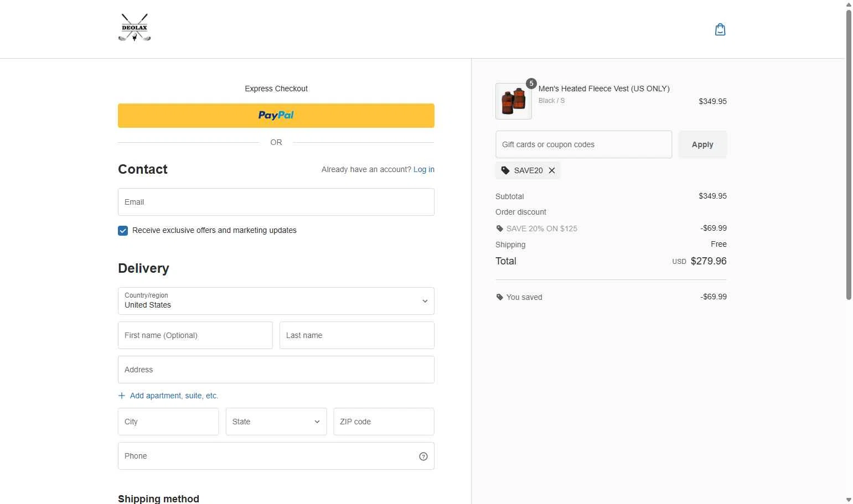This screenshot has width=853, height=504.
Task: Click the SAVE20 discount tag icon
Action: [505, 170]
